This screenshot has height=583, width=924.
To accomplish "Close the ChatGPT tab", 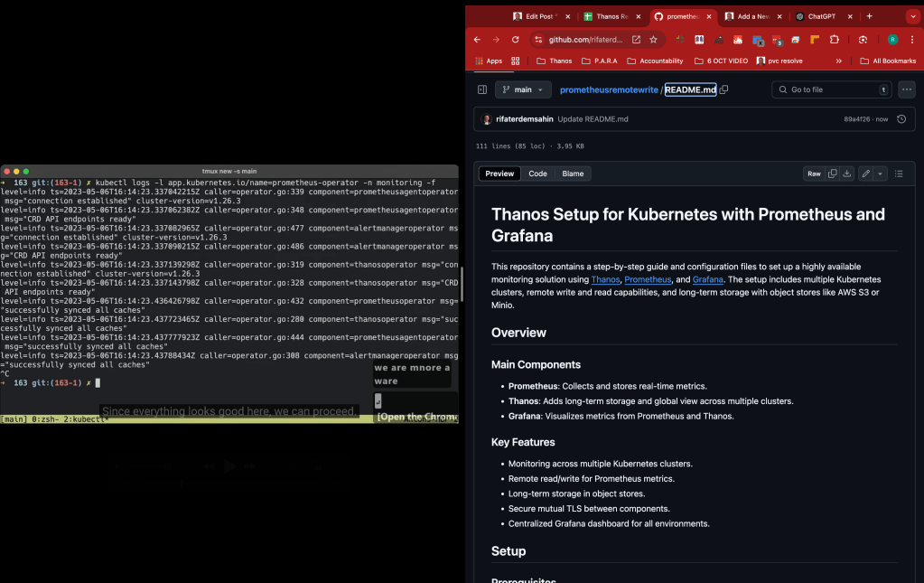I will pos(850,16).
